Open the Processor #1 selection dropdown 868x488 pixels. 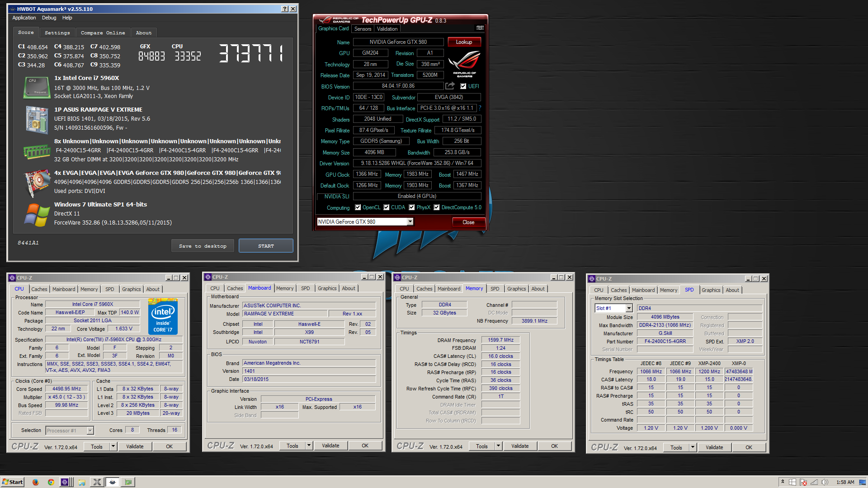(90, 431)
